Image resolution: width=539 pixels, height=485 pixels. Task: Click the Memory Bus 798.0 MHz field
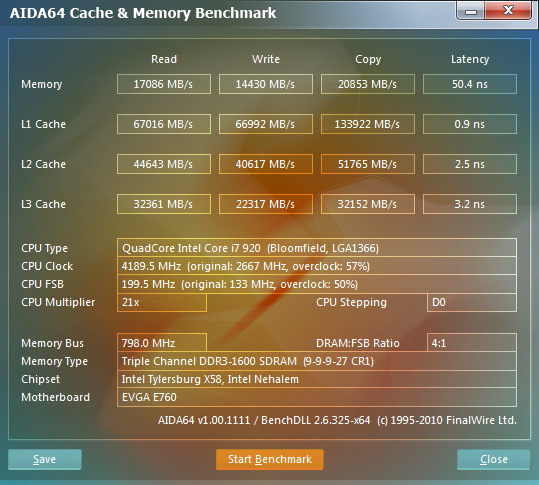point(162,343)
